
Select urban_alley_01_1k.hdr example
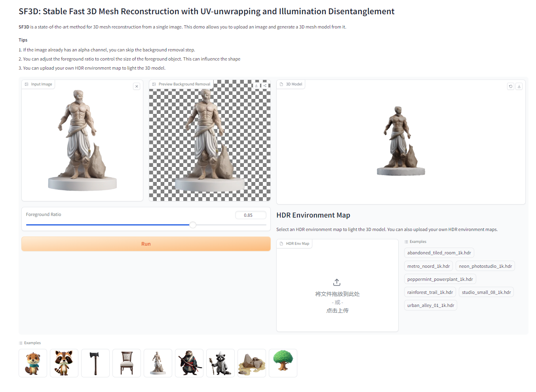click(431, 305)
